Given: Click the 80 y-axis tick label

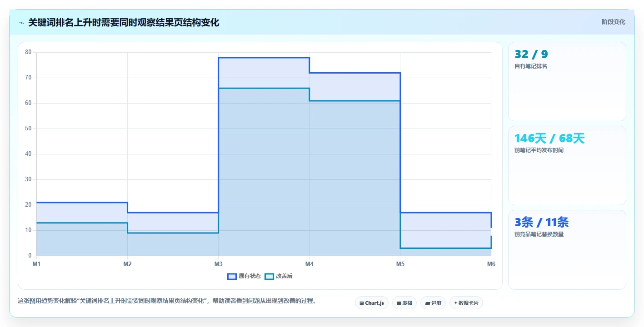Looking at the screenshot, I should point(28,52).
